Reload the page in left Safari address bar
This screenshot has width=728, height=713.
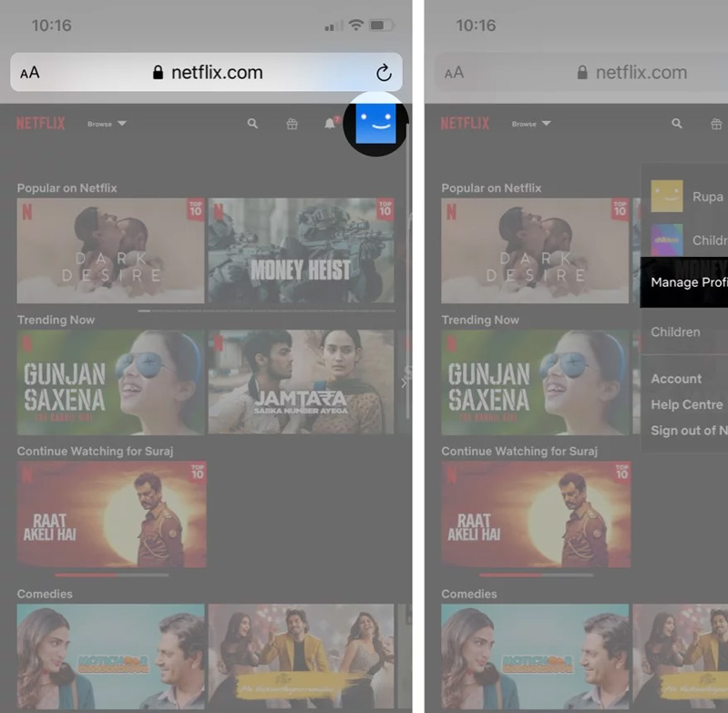384,73
